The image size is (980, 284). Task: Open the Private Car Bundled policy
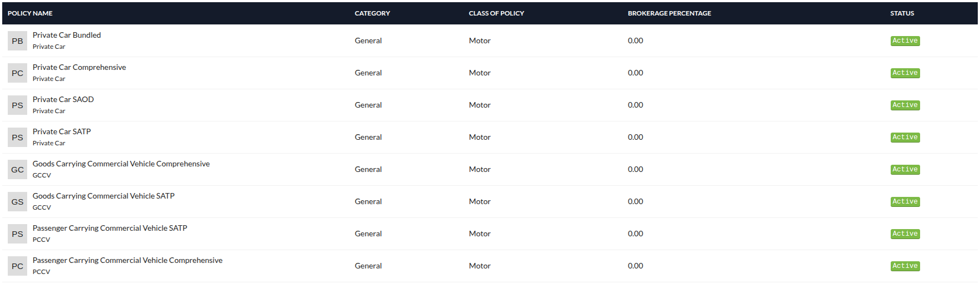click(67, 35)
